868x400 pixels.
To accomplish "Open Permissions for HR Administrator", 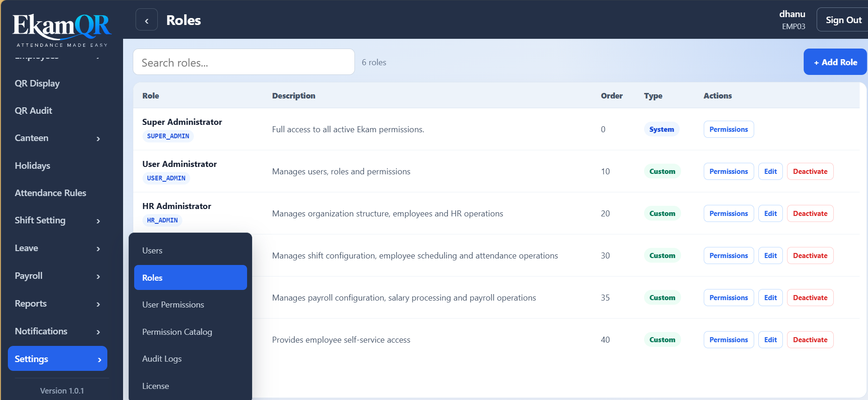I will (x=729, y=214).
